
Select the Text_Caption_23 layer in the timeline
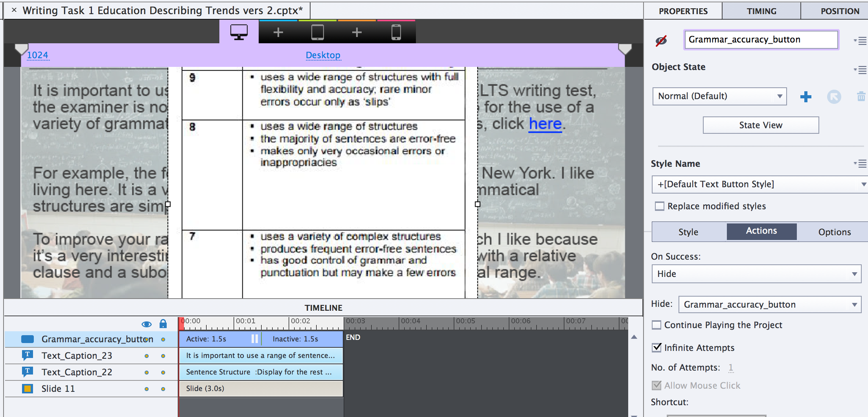click(x=77, y=355)
